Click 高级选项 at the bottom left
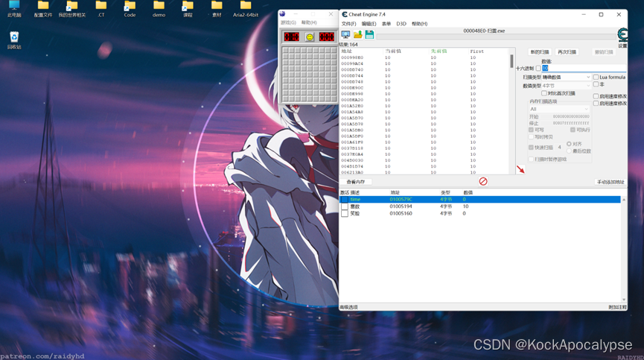The image size is (644, 360). pyautogui.click(x=348, y=307)
